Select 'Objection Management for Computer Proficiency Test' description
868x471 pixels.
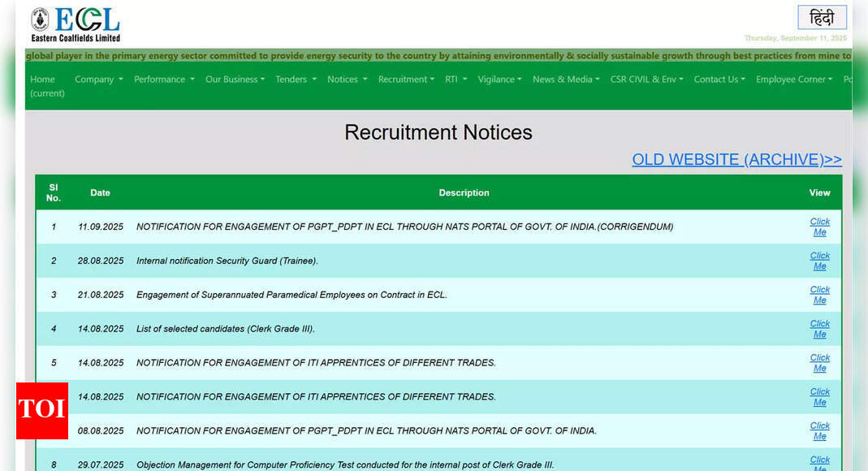pyautogui.click(x=345, y=465)
